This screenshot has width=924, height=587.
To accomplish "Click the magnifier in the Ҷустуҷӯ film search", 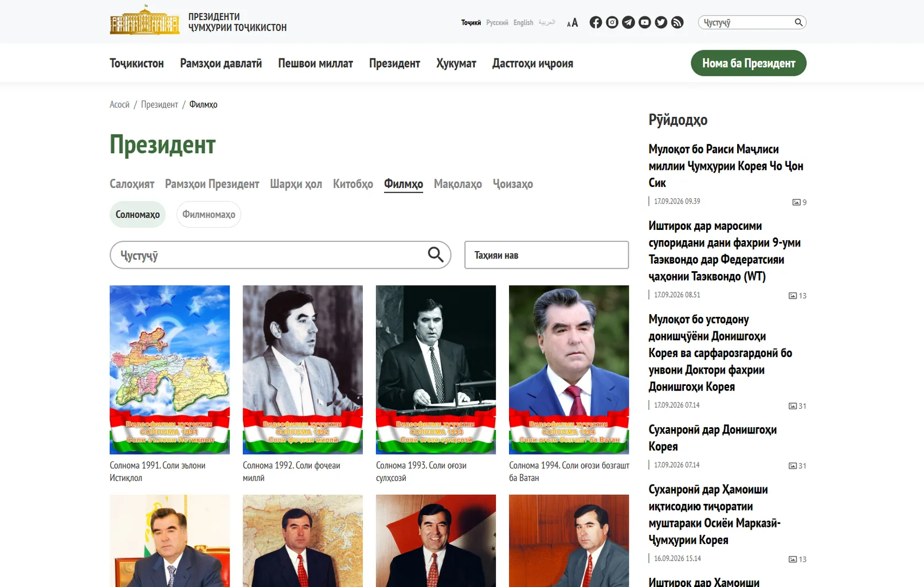I will click(x=436, y=255).
